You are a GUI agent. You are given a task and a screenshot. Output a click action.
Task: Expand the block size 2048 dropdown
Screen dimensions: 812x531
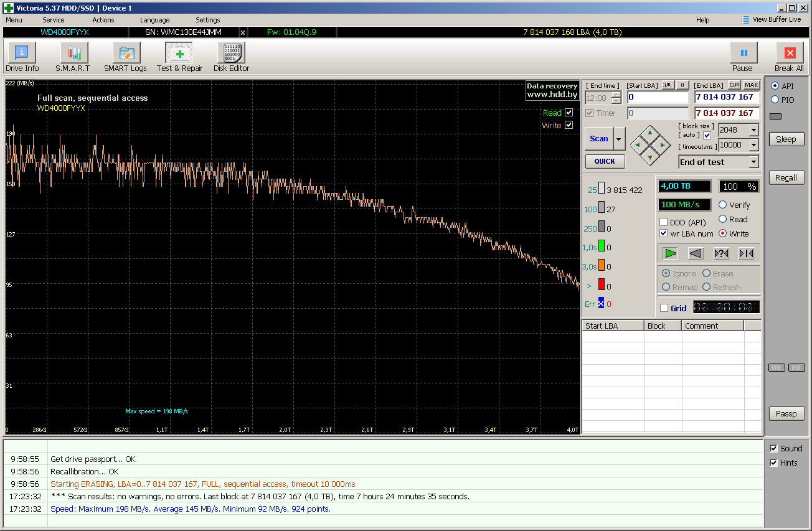point(753,130)
